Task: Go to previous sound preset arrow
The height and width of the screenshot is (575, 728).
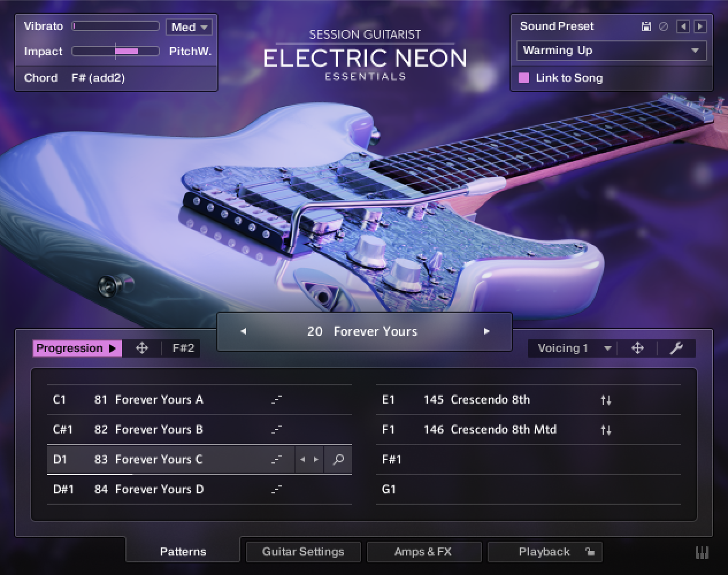Action: pyautogui.click(x=683, y=26)
